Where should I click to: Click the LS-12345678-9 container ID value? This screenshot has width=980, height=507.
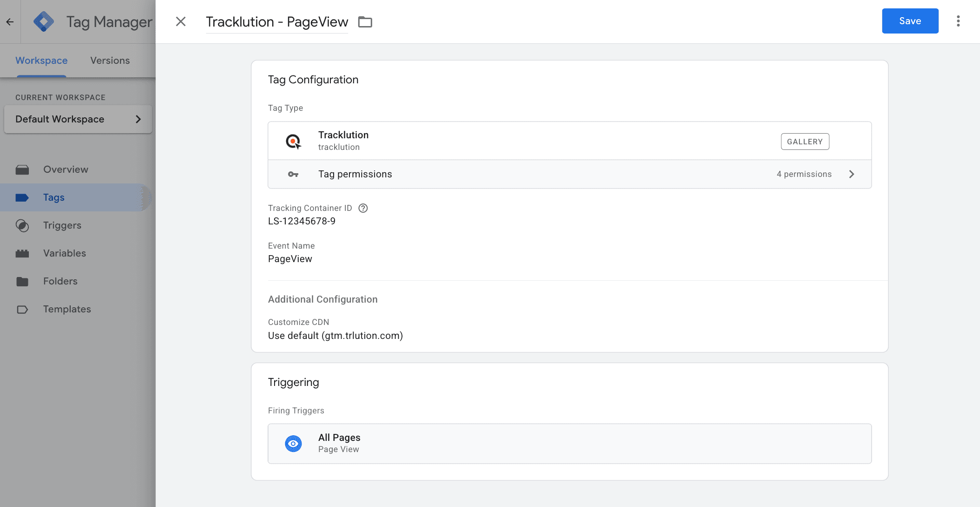[302, 221]
